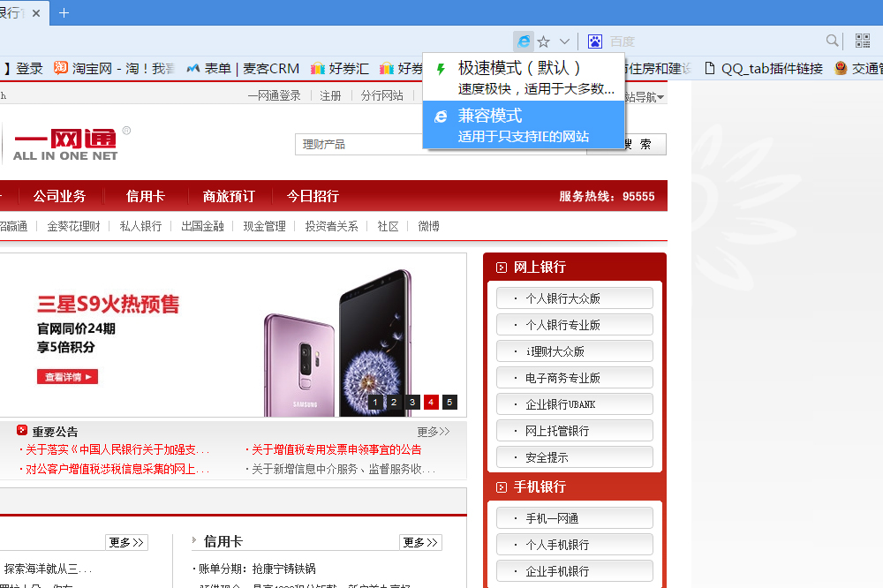Expand 更多 under 重要公告
883x588 pixels.
coord(431,431)
